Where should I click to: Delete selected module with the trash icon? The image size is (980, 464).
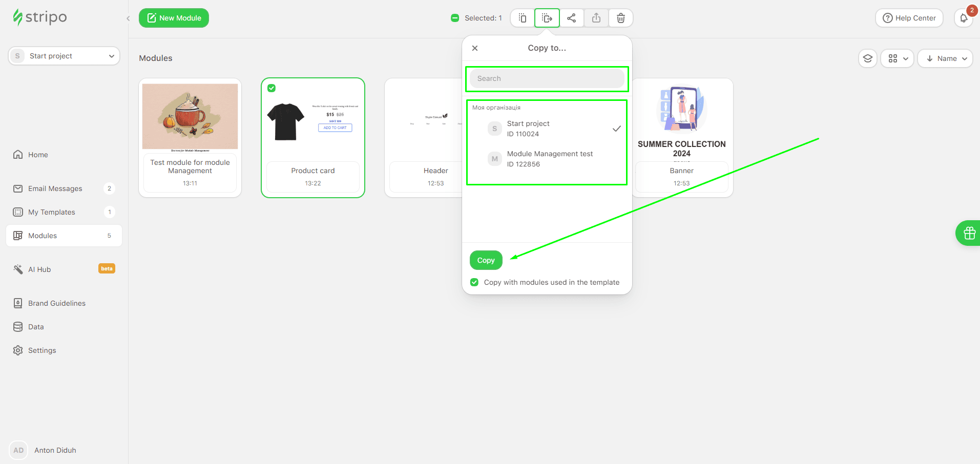[x=620, y=18]
